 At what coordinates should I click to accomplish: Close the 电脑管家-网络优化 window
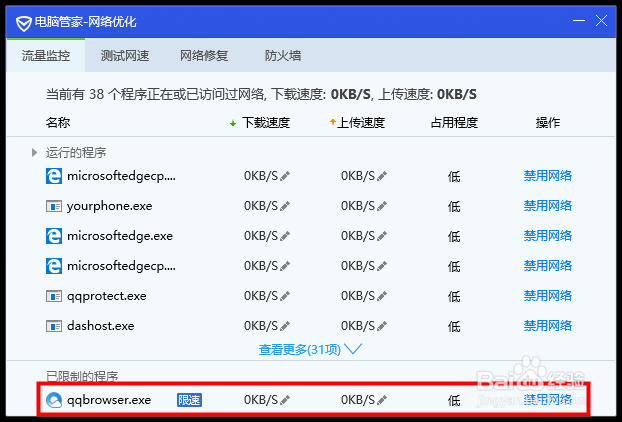coord(601,21)
